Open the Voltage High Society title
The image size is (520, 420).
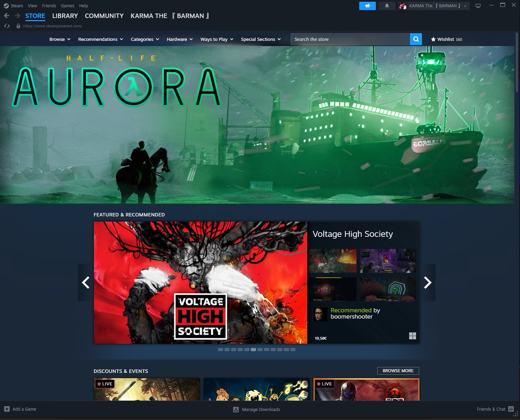pos(353,234)
